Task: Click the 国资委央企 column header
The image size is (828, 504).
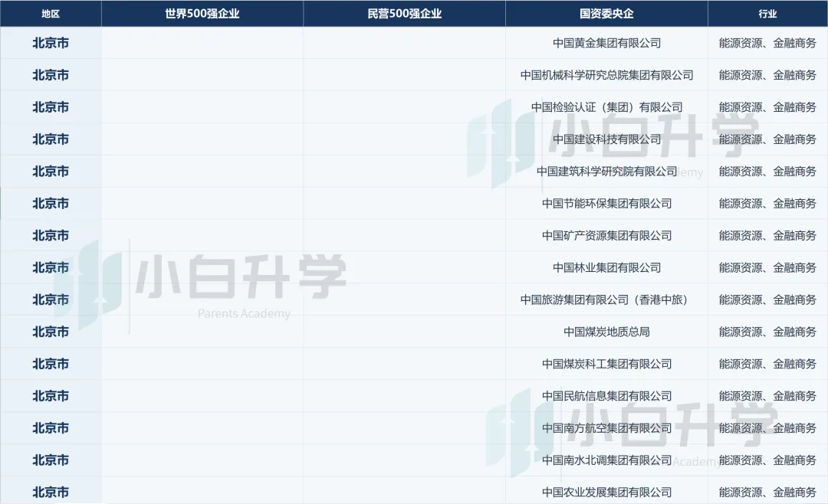Action: pos(606,14)
